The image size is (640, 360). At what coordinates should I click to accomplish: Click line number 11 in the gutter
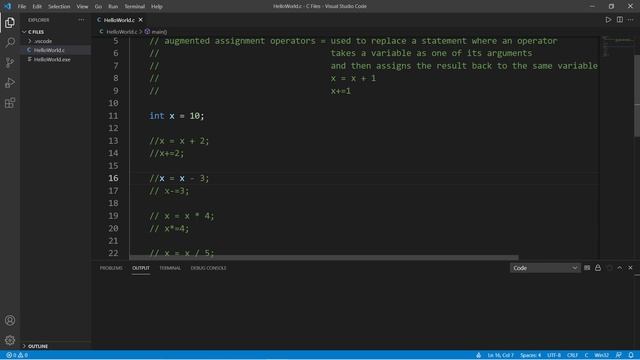113,116
